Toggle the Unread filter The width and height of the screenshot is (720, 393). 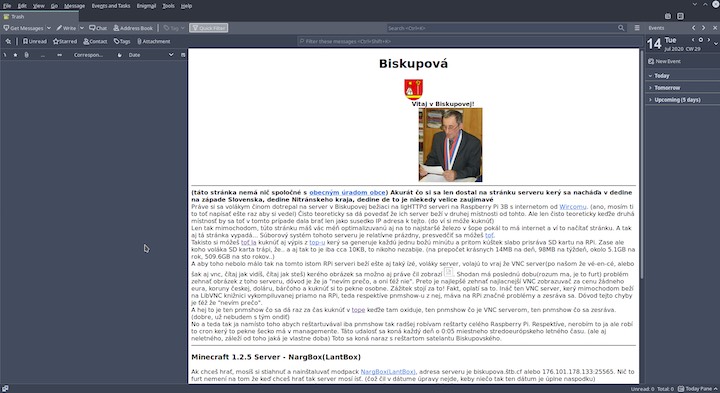point(34,41)
